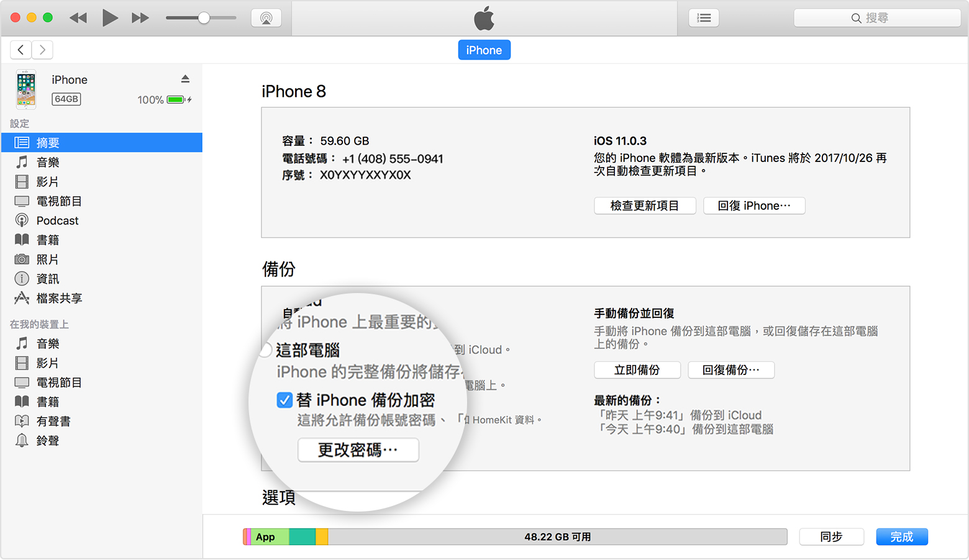Click the 檢查更新項目 button
The width and height of the screenshot is (969, 560).
click(644, 205)
